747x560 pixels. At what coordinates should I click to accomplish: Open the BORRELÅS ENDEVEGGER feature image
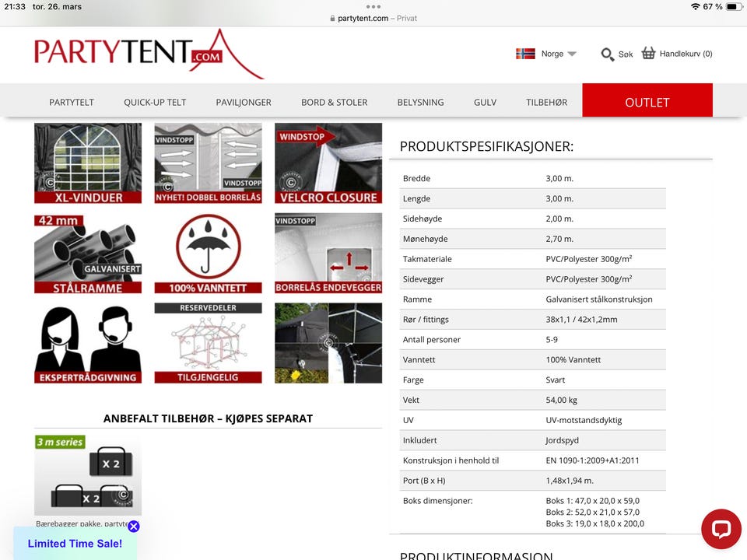pos(328,254)
